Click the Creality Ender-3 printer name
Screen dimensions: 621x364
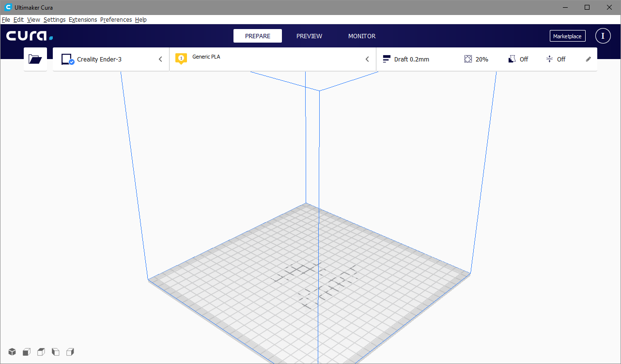click(x=99, y=60)
